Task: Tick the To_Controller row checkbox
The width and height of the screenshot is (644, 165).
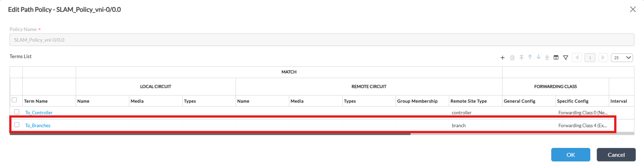Action: [x=17, y=112]
